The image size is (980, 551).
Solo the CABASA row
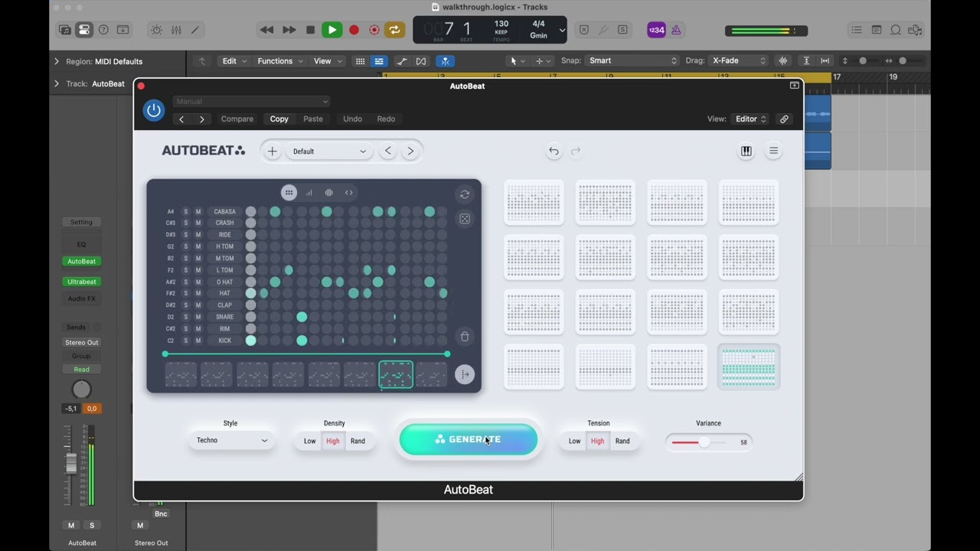point(185,211)
